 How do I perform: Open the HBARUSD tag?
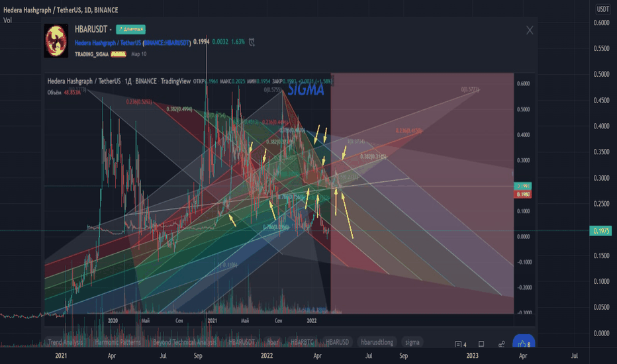[337, 342]
